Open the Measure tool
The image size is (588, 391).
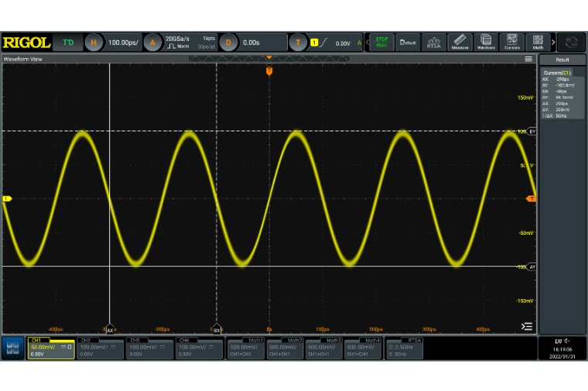point(460,42)
